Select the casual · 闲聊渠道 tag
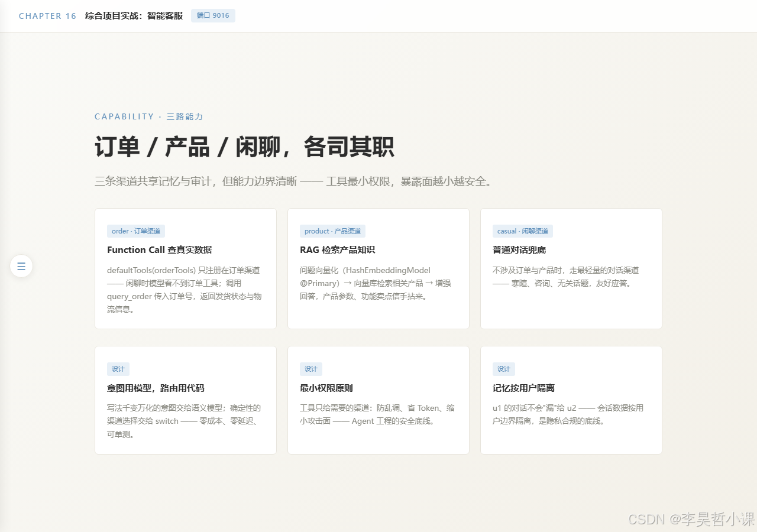The height and width of the screenshot is (532, 757). click(523, 231)
